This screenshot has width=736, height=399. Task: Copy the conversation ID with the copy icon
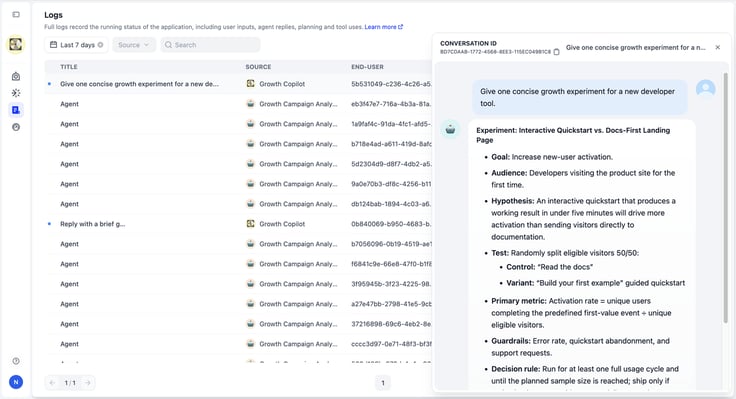point(556,52)
